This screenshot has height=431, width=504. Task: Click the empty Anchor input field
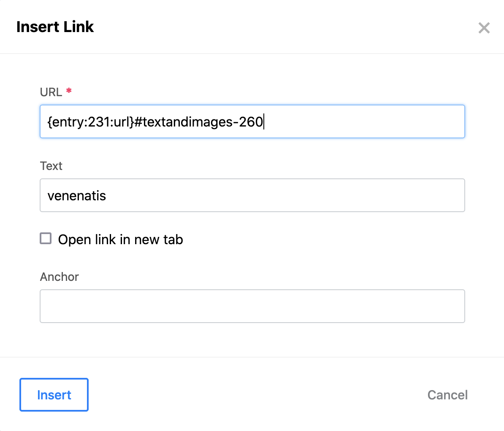coord(252,306)
